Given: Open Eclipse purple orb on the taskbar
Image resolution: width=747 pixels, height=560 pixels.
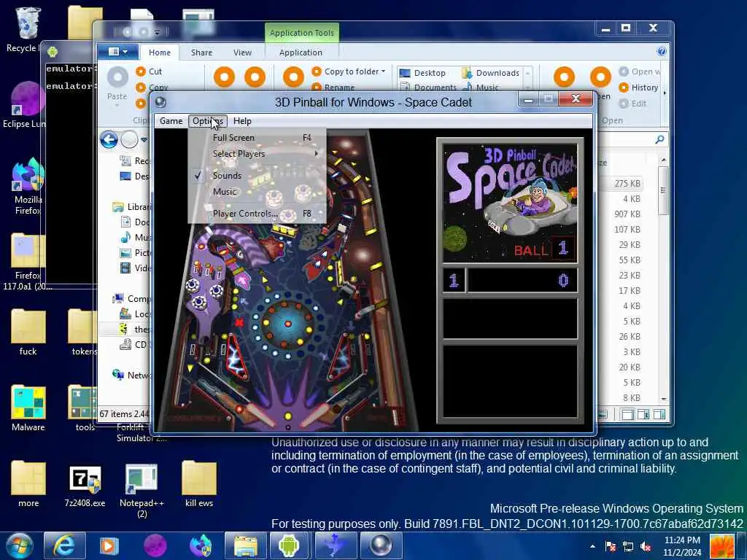Looking at the screenshot, I should (155, 545).
